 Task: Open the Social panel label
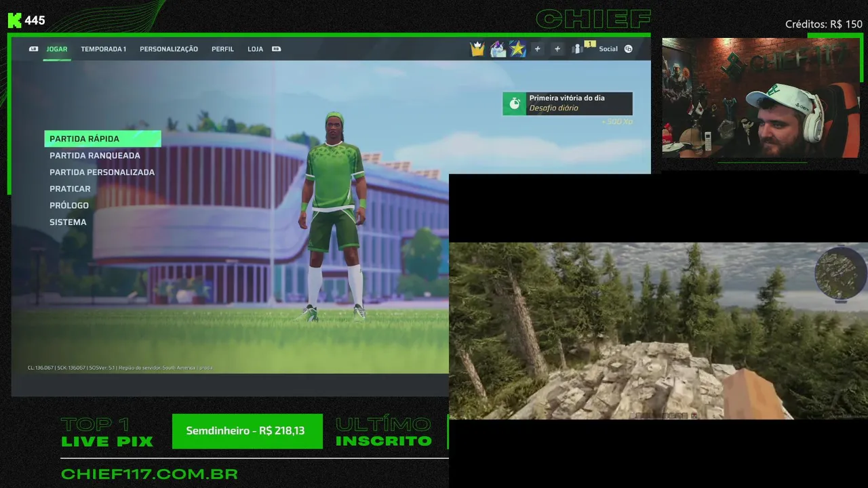click(608, 49)
